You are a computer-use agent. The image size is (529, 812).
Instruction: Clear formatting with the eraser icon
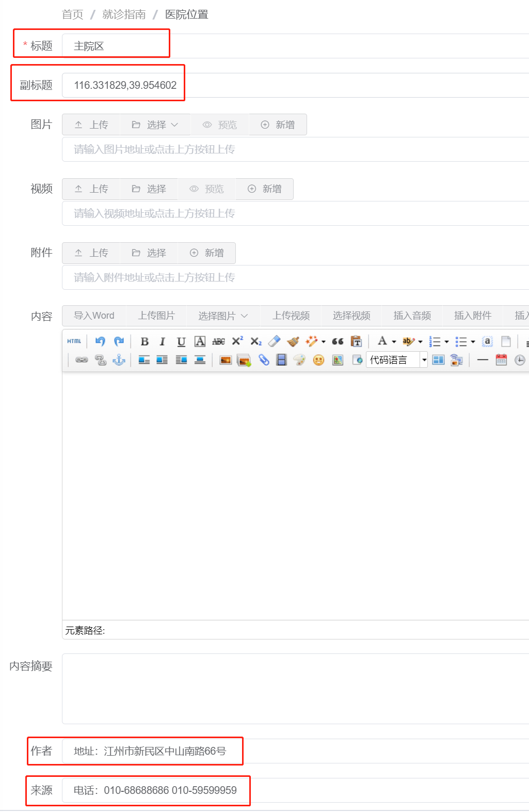click(x=275, y=341)
